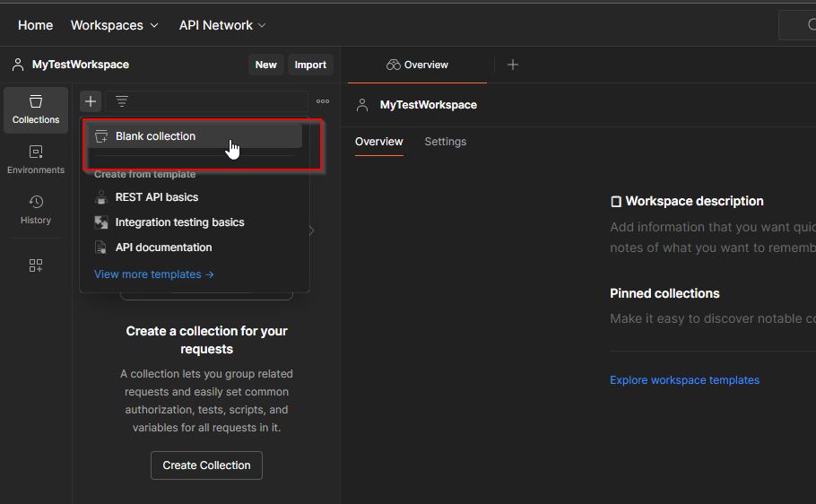
Task: Click the MyTestWorkspace name in sidebar header
Action: [81, 65]
